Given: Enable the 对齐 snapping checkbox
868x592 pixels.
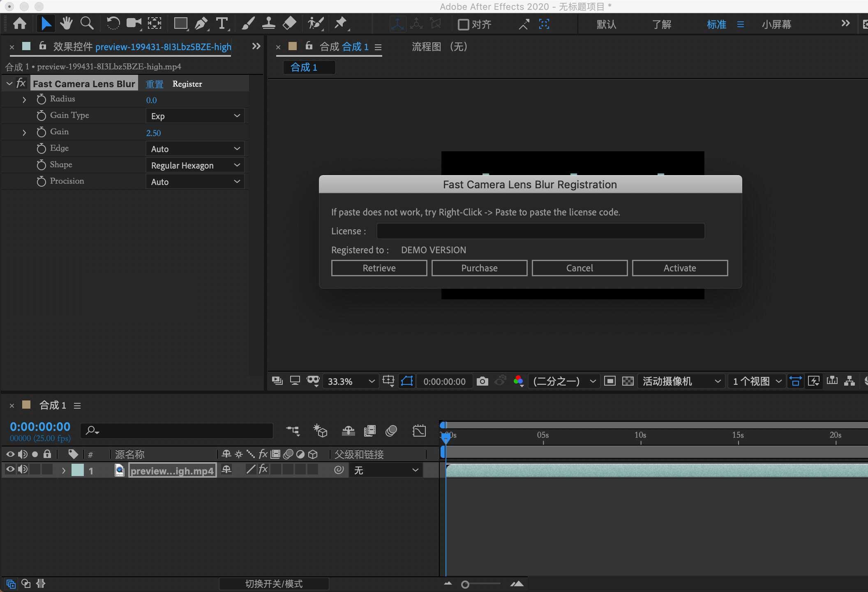Looking at the screenshot, I should coord(463,24).
